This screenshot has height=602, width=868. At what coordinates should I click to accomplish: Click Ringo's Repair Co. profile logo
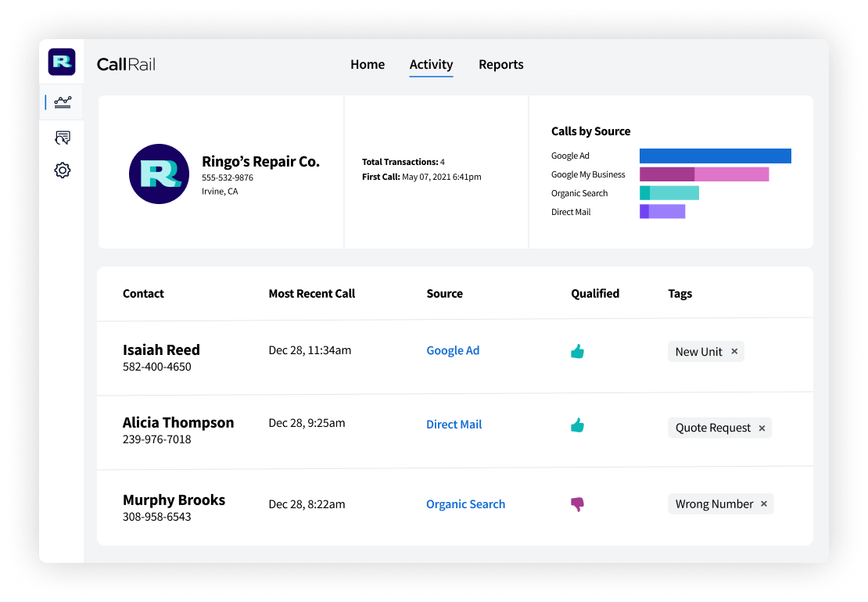(x=159, y=174)
